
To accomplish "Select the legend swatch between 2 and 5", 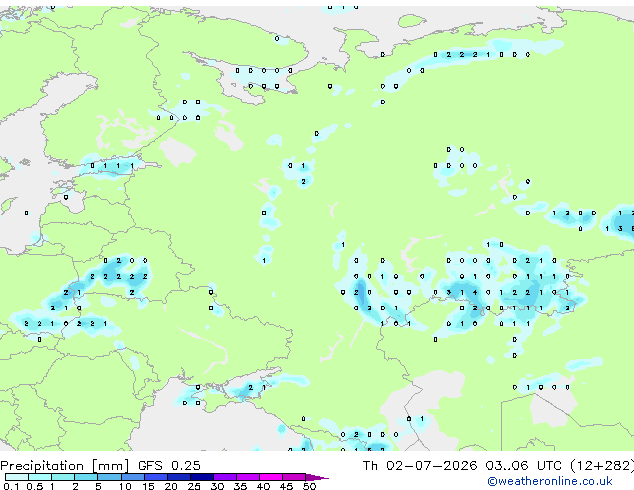I will (86, 477).
